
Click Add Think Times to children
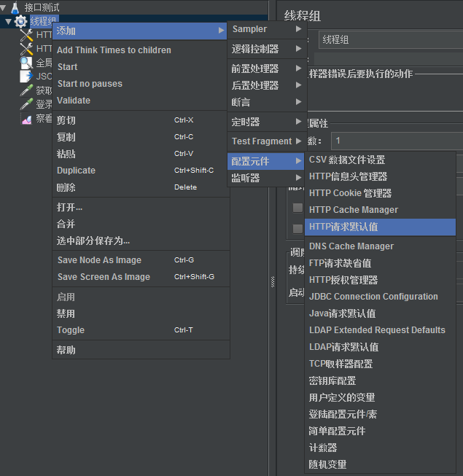tap(141, 50)
